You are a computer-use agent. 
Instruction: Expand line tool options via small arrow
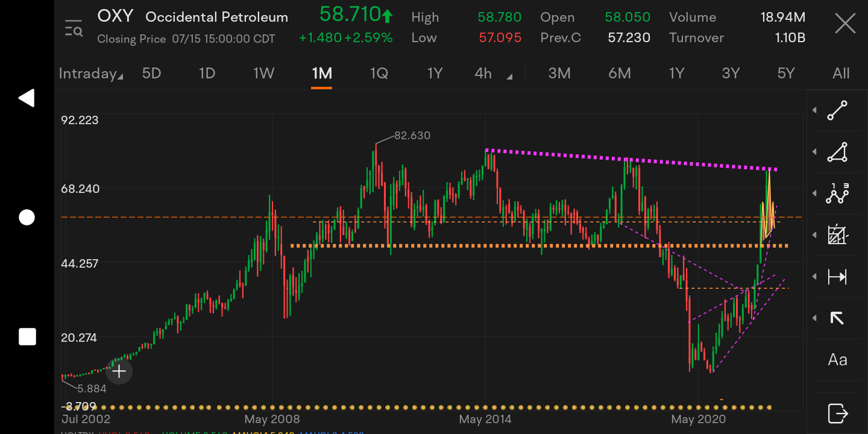(x=815, y=110)
